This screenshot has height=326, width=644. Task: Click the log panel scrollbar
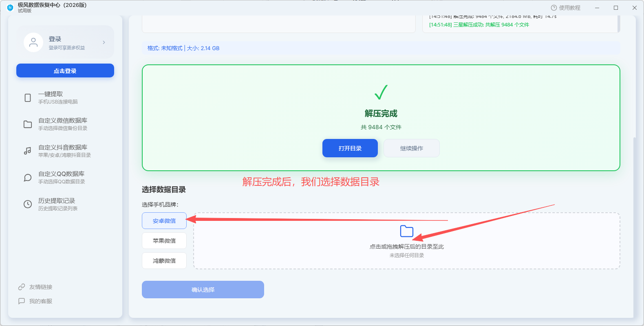[x=619, y=24]
